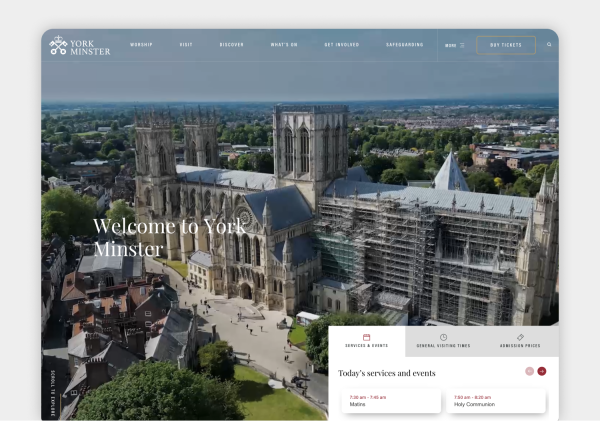Click the next arrow in today's services
The width and height of the screenshot is (600, 421).
pos(541,371)
